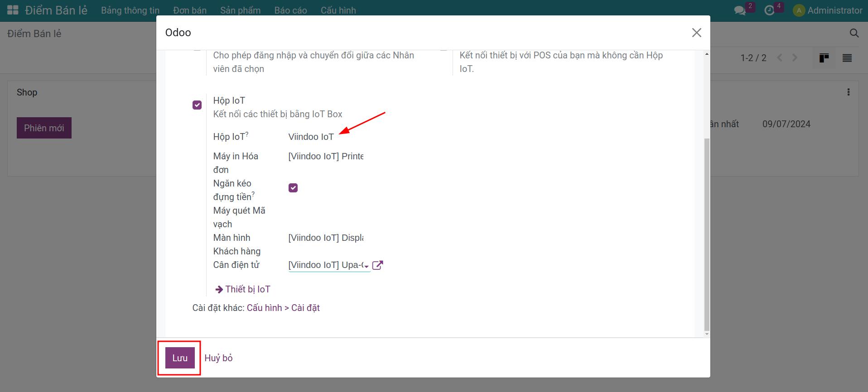Open Shop card three-dot menu

click(x=848, y=92)
